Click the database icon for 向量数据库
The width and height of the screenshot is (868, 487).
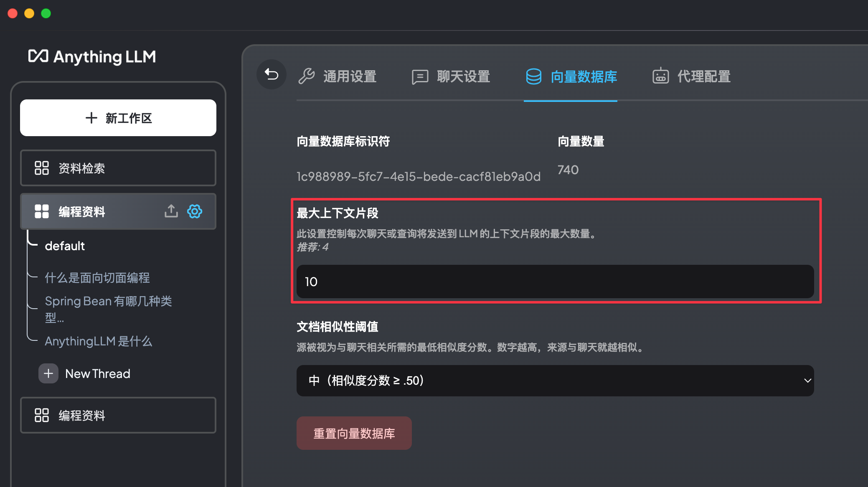533,76
